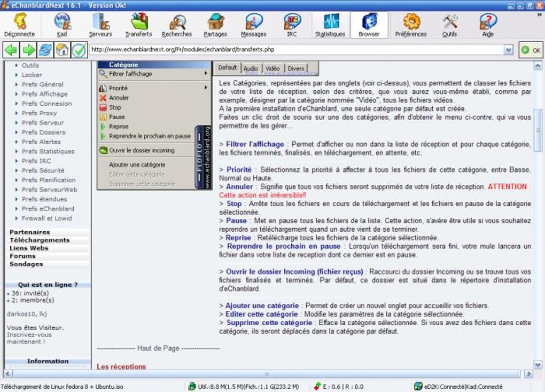Open the Transferts toolbar icon

point(139,25)
